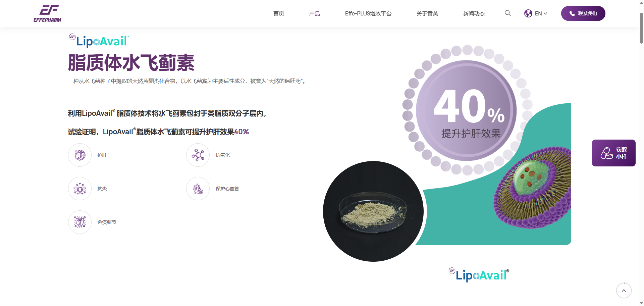
Task: Click the anti-inflammatory (抗炎) icon
Action: 80,189
